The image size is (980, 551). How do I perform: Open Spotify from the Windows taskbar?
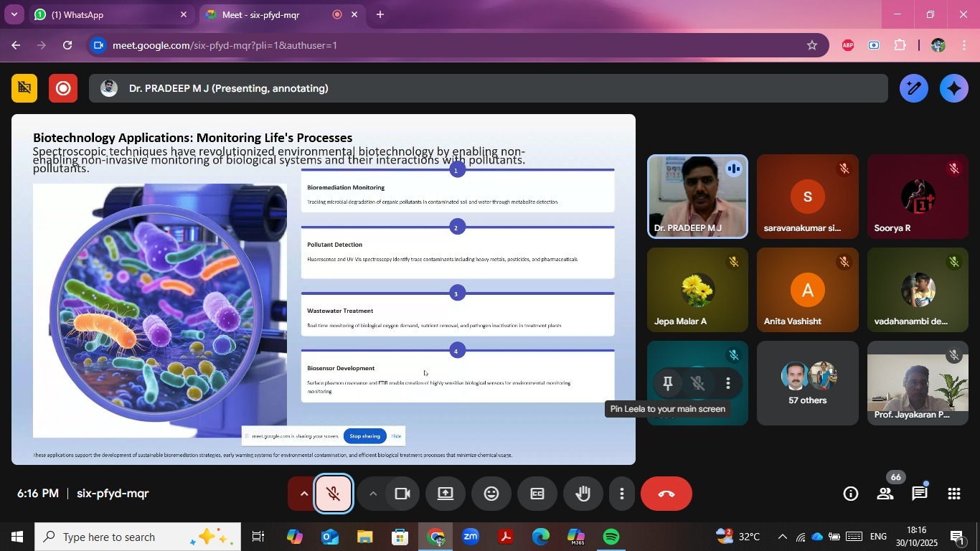[611, 537]
